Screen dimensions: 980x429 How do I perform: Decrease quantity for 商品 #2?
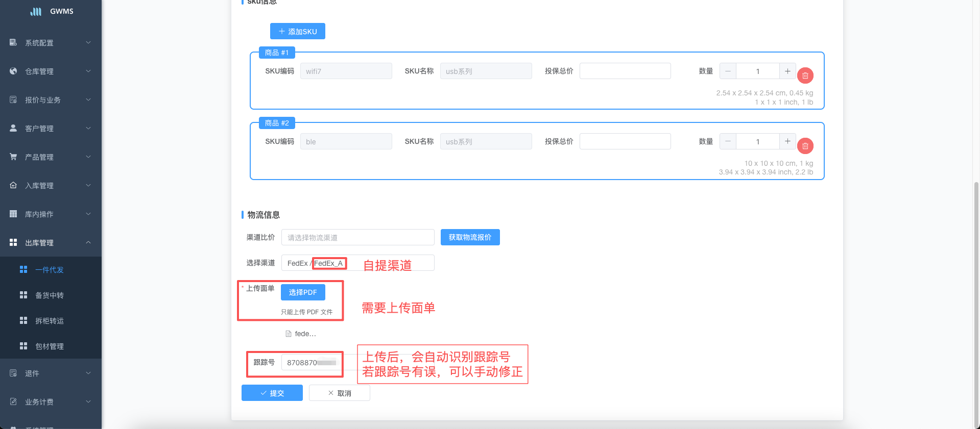(728, 141)
